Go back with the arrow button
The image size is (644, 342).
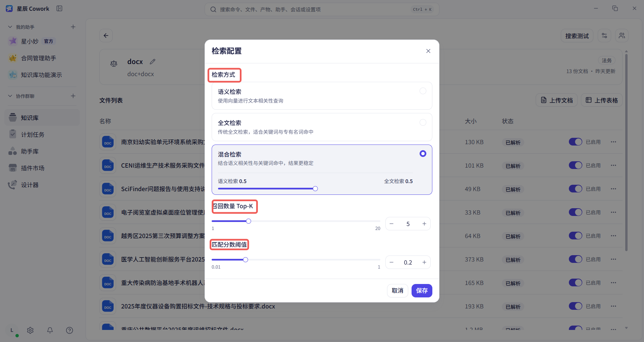click(106, 36)
